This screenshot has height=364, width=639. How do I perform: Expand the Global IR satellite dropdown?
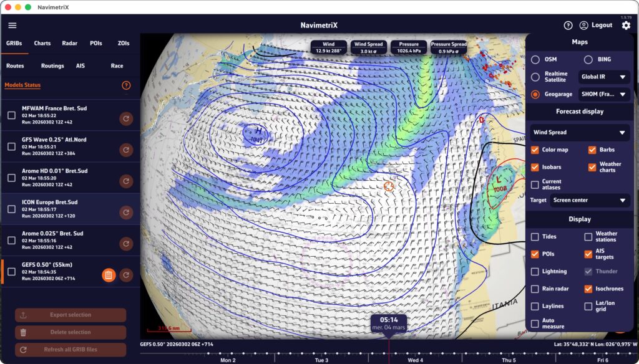click(605, 77)
